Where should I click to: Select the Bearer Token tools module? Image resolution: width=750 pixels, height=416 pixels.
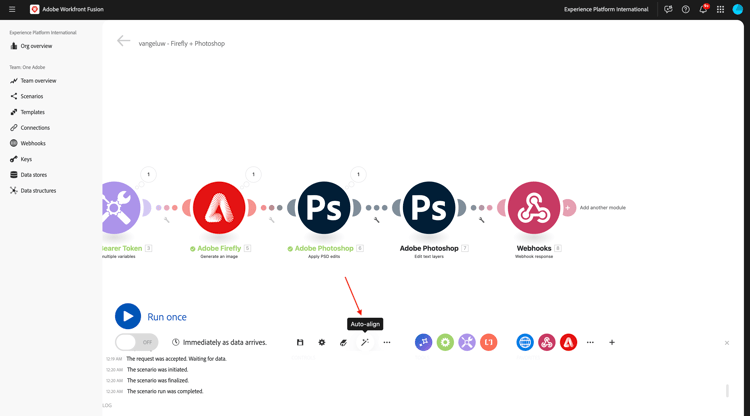click(119, 208)
